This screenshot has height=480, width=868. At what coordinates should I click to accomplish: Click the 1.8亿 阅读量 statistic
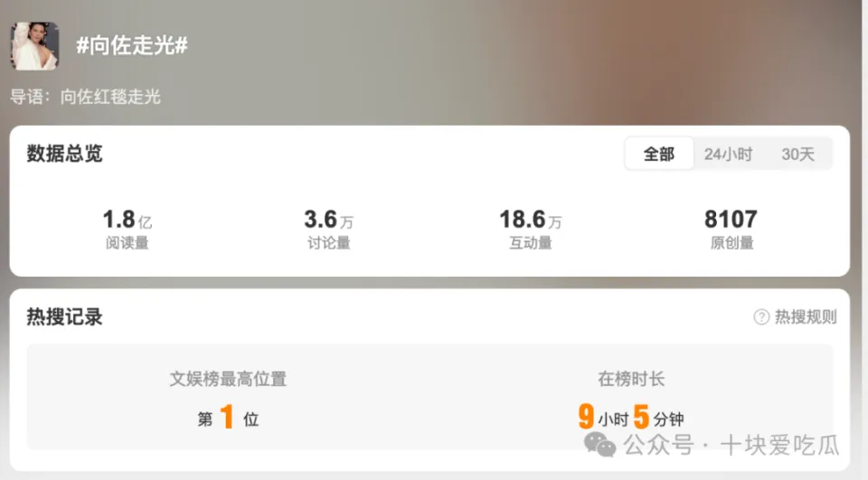click(127, 229)
